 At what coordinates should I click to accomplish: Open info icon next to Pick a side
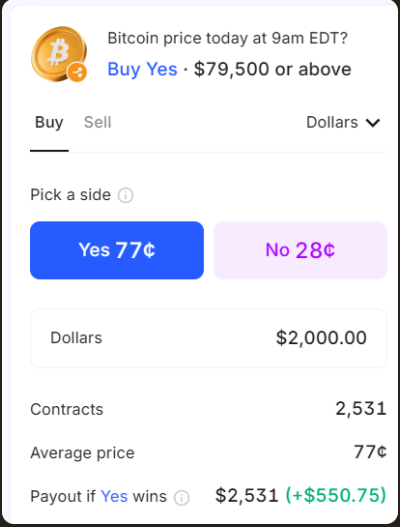(125, 195)
